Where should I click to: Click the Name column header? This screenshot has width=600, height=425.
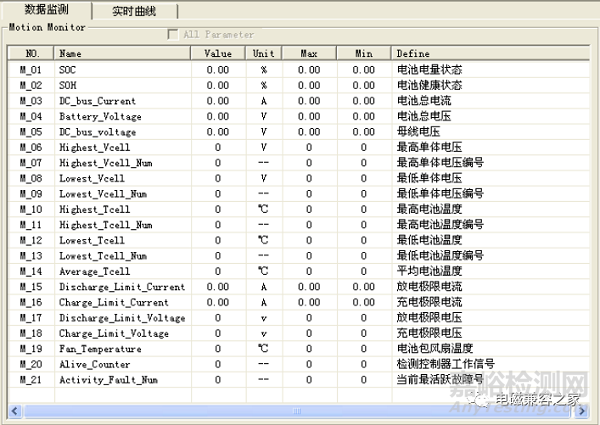123,53
